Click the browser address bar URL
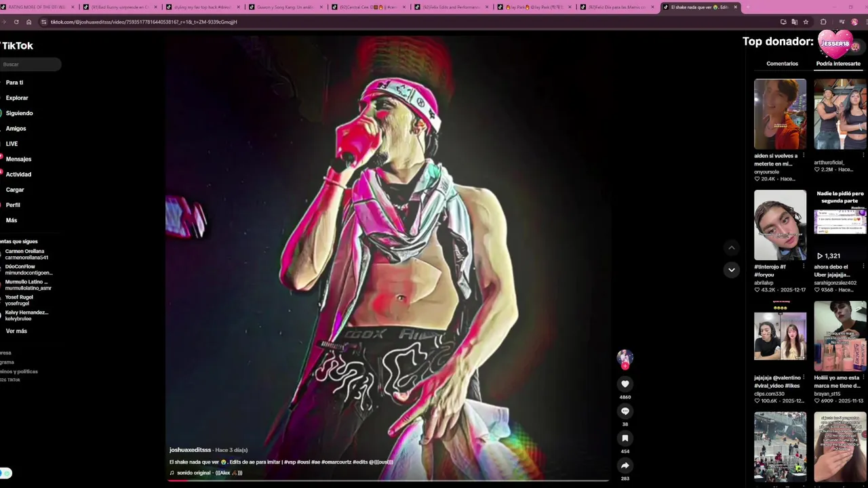The width and height of the screenshot is (868, 488). click(144, 22)
